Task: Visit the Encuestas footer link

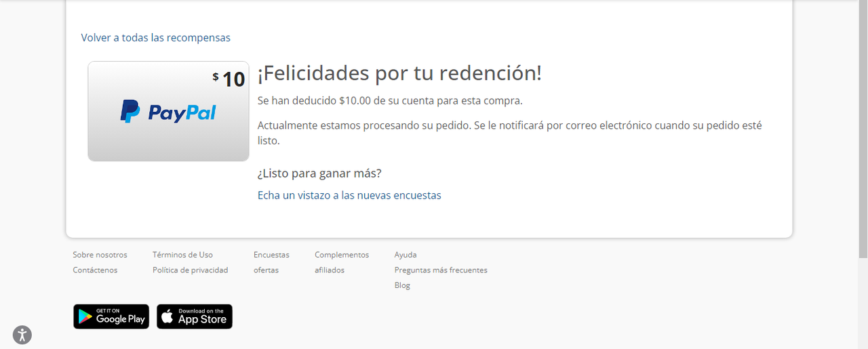Action: [x=271, y=255]
